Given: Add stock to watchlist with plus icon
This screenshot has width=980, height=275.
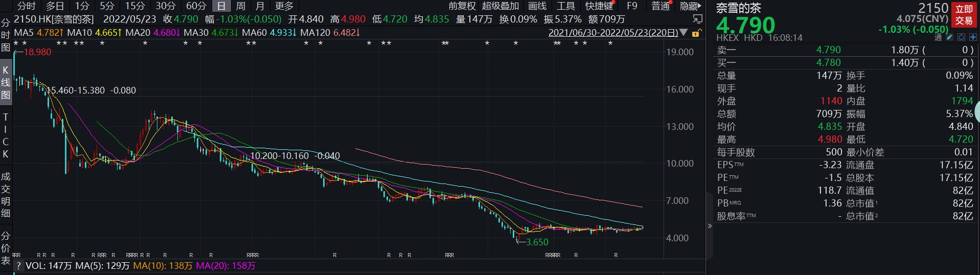Looking at the screenshot, I should coord(973,37).
